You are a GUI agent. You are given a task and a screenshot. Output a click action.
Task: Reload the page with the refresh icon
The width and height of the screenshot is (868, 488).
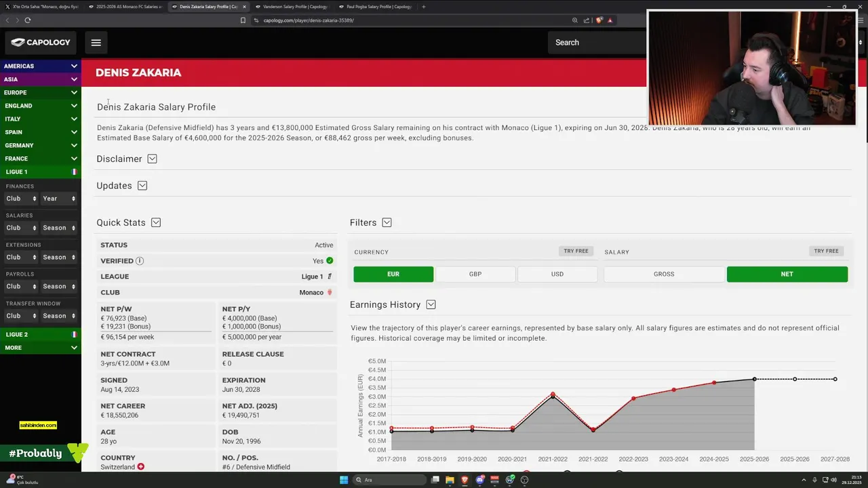[x=28, y=20]
